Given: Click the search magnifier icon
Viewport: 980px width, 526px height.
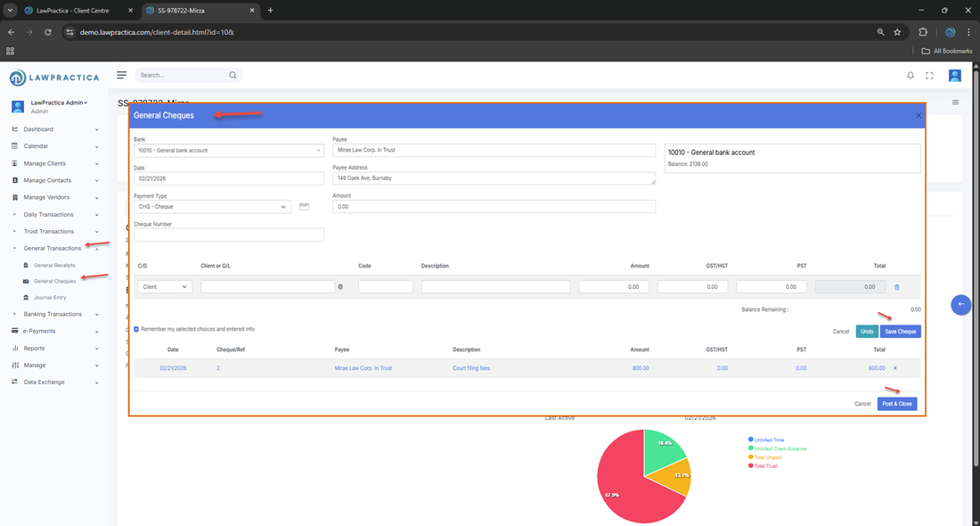Looking at the screenshot, I should click(233, 76).
